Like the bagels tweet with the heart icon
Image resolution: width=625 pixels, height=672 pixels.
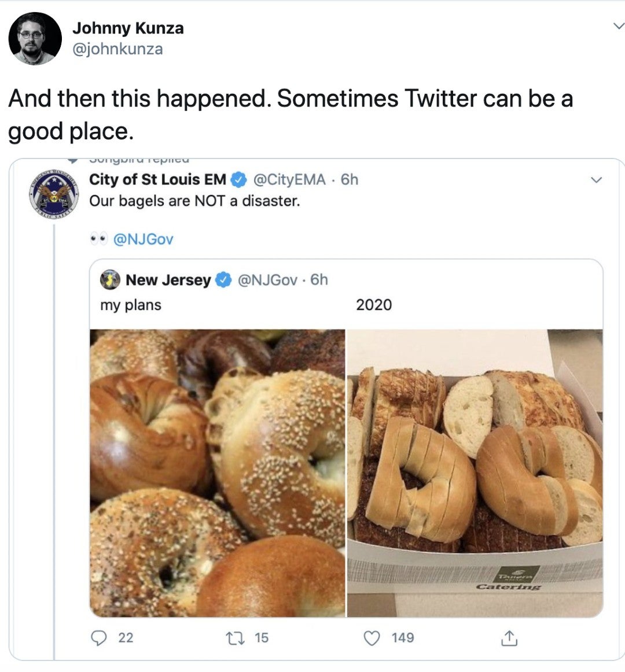click(x=372, y=638)
